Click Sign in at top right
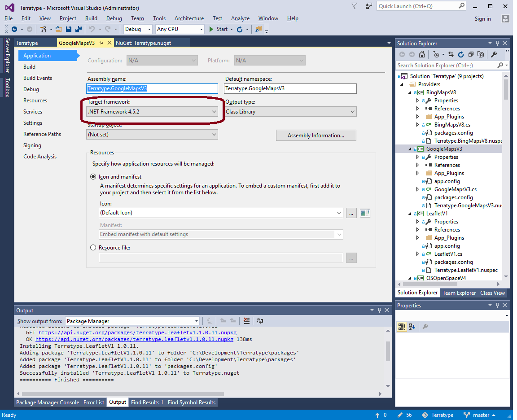 [x=483, y=19]
